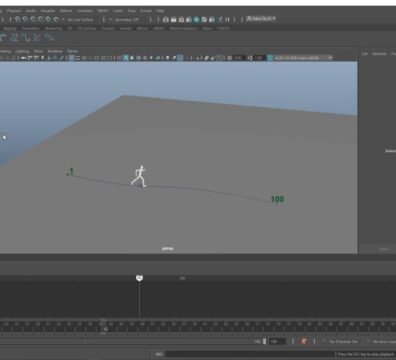Toggle the viewport color management icon
This screenshot has width=396, height=360.
click(x=270, y=58)
